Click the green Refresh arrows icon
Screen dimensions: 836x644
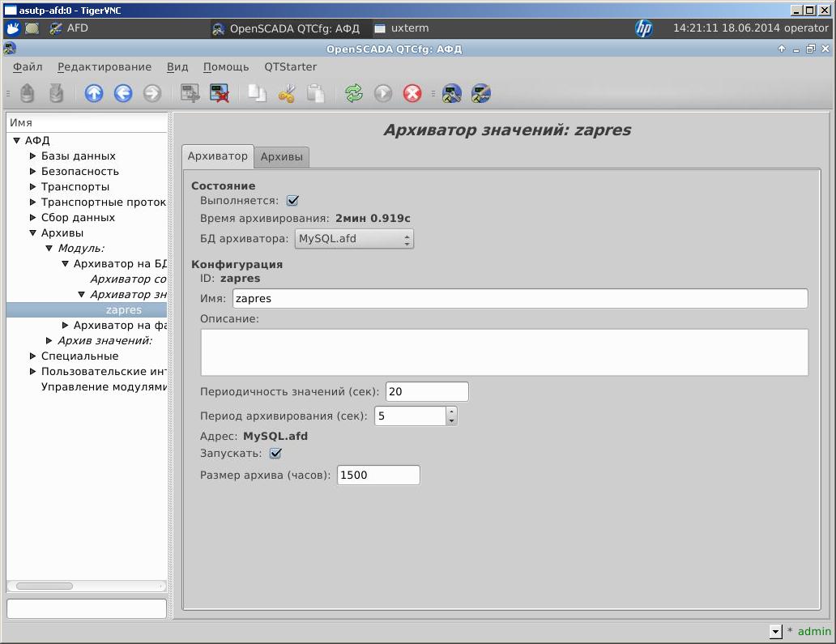pos(353,94)
